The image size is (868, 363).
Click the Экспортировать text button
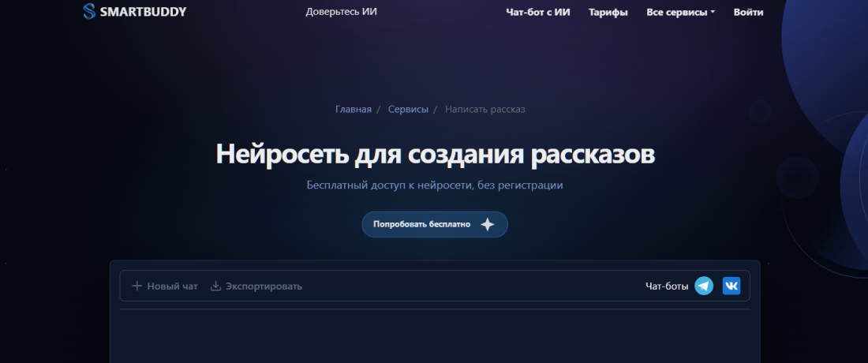(x=264, y=286)
